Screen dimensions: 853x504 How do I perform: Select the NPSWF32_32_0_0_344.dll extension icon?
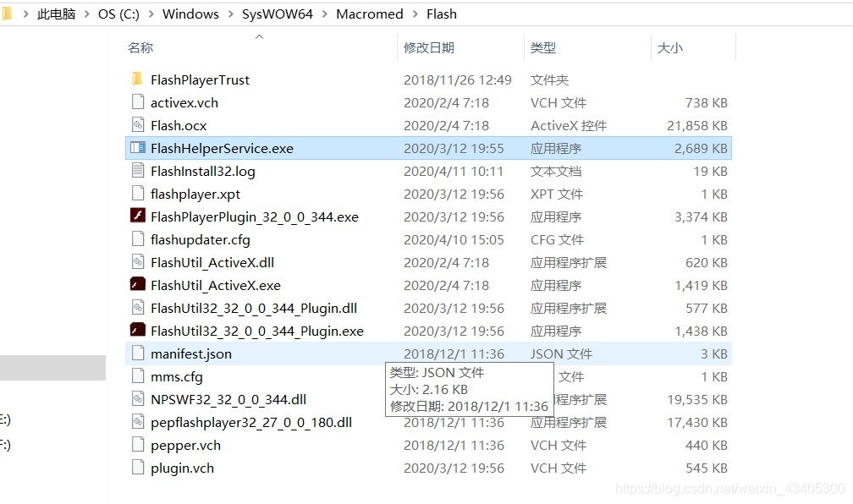tap(138, 399)
